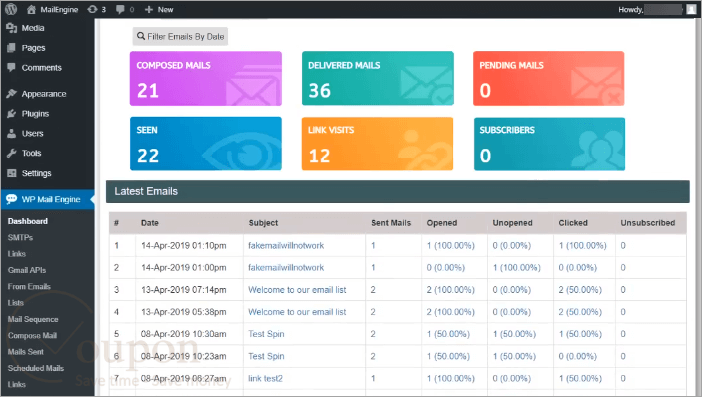Click the Date column header
702x397 pixels.
point(150,223)
